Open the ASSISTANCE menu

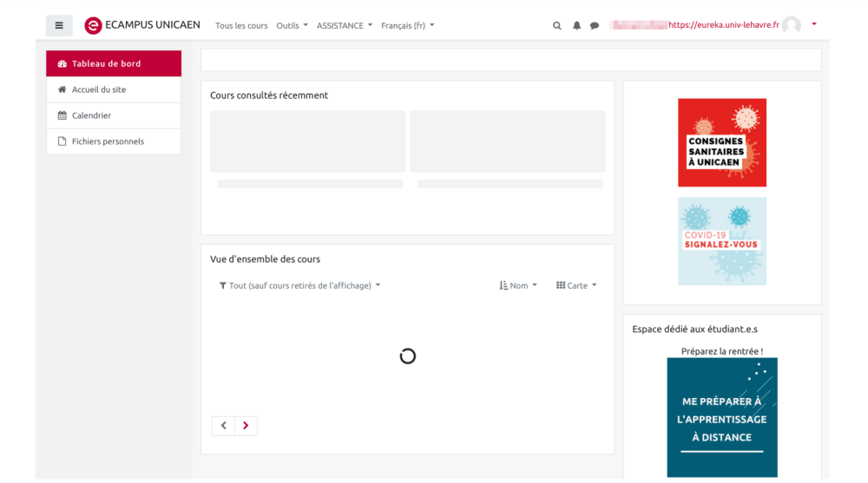click(x=345, y=26)
